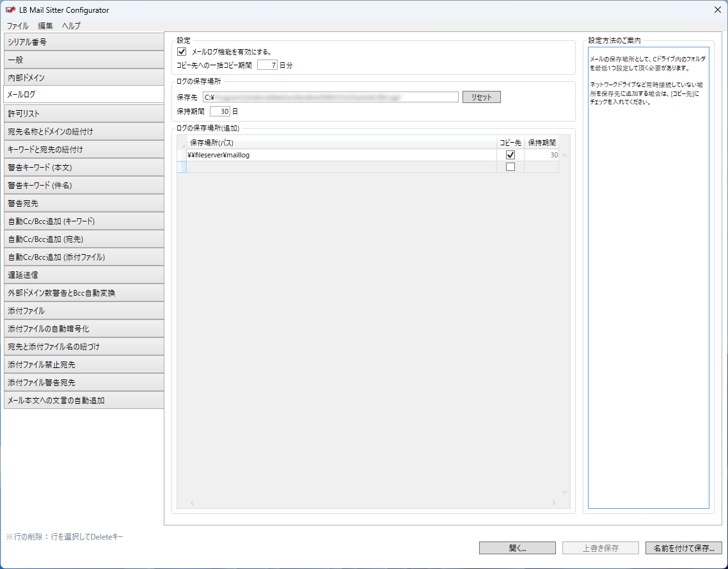The image size is (728, 569).
Task: Open 自動Cc/Bcc追加 (宛先) section
Action: (84, 239)
